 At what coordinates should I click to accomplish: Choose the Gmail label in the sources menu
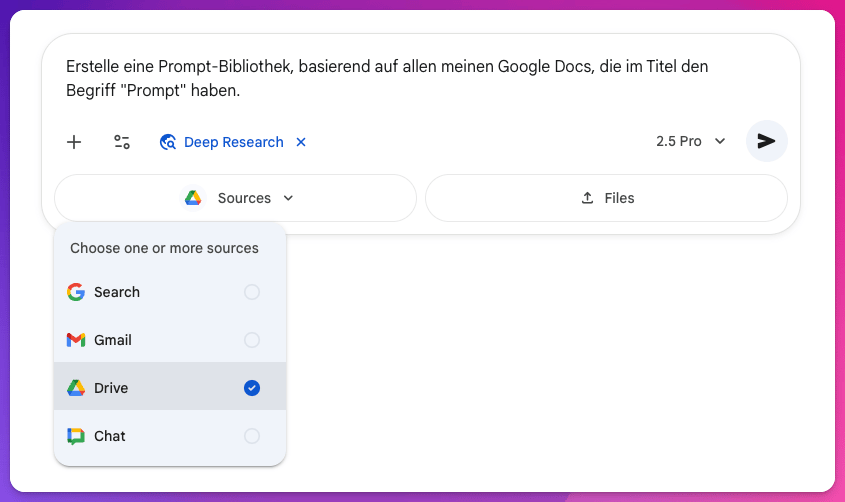coord(113,340)
